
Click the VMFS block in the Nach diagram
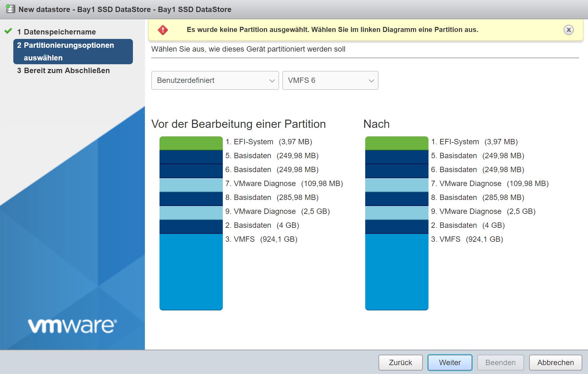(x=397, y=272)
